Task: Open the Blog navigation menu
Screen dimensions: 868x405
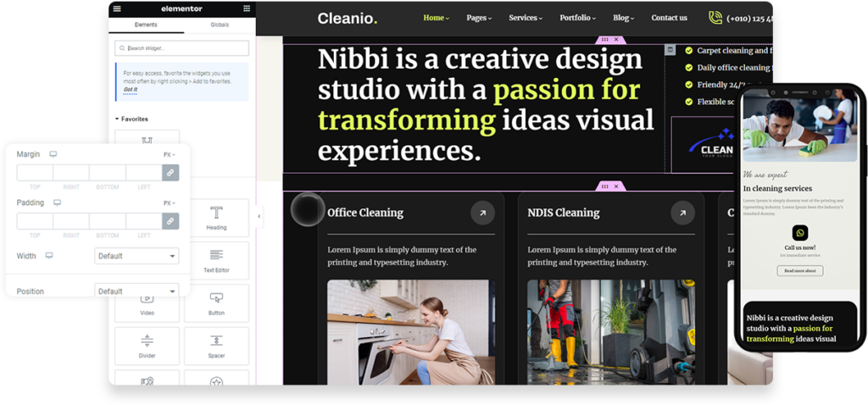Action: tap(623, 18)
